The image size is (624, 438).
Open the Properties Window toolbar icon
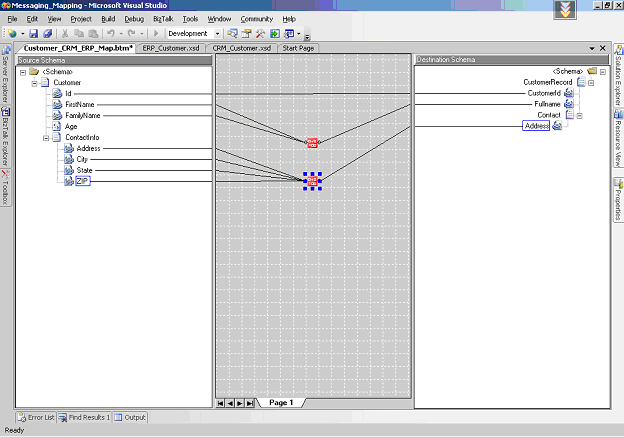coord(246,34)
